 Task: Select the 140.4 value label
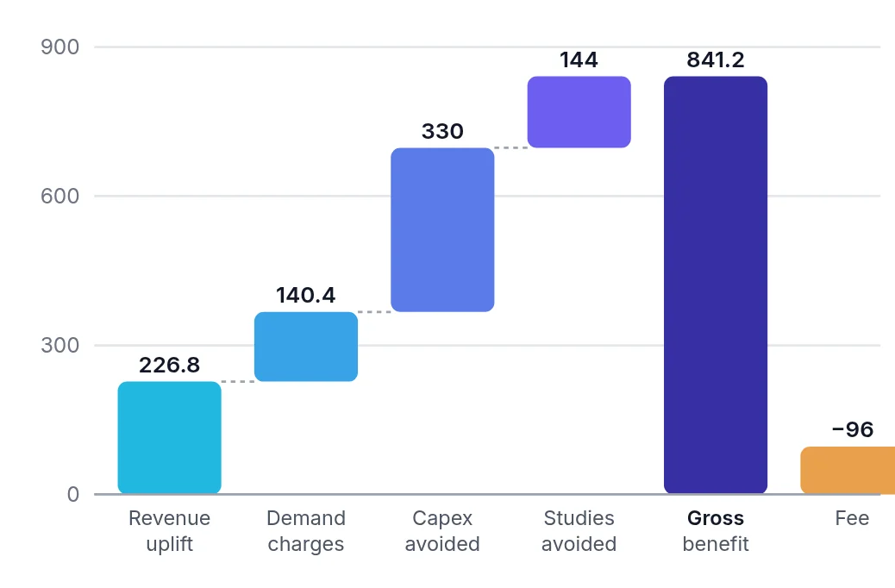[x=306, y=295]
